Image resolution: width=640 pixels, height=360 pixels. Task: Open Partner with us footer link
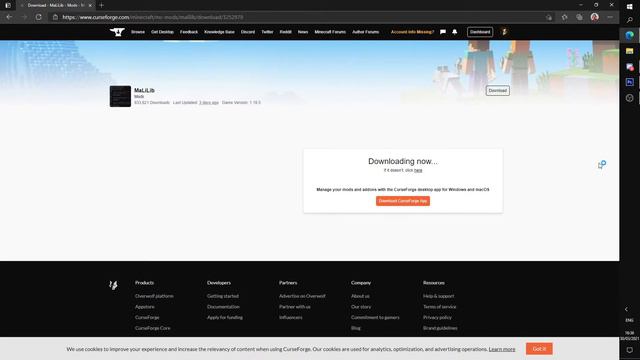click(295, 307)
